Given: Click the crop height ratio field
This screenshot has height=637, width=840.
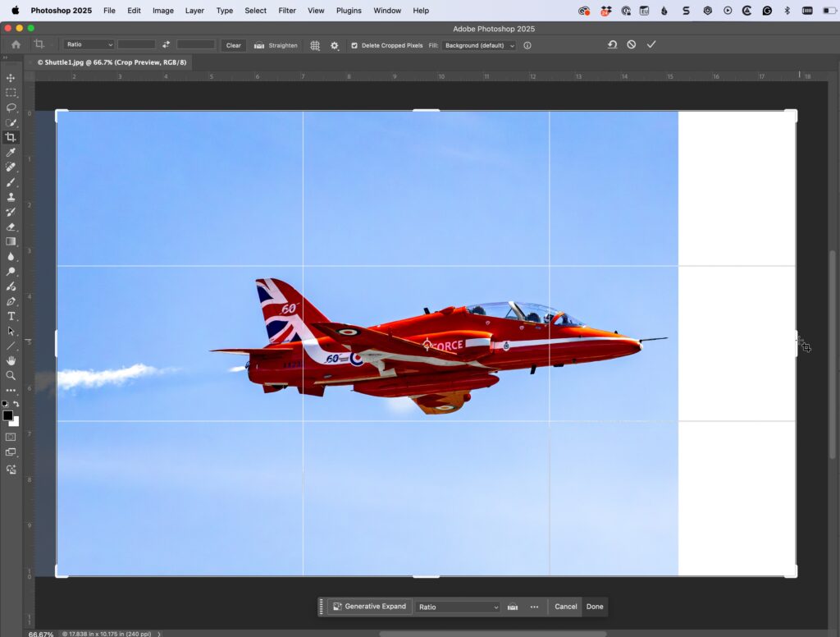Looking at the screenshot, I should point(195,45).
